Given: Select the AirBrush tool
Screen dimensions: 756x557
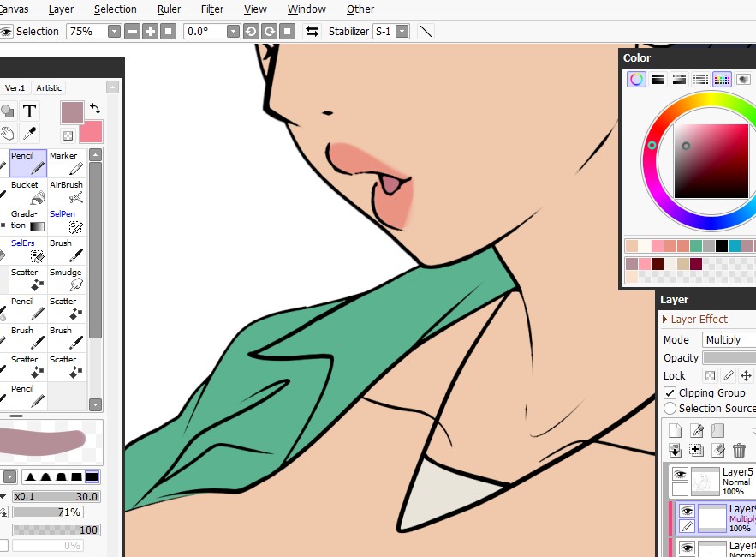Looking at the screenshot, I should pos(67,192).
